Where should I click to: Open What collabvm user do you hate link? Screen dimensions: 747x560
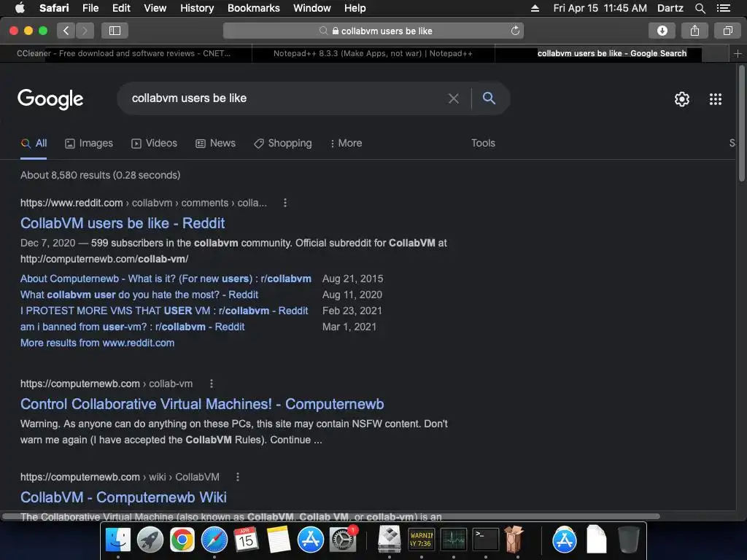click(139, 295)
